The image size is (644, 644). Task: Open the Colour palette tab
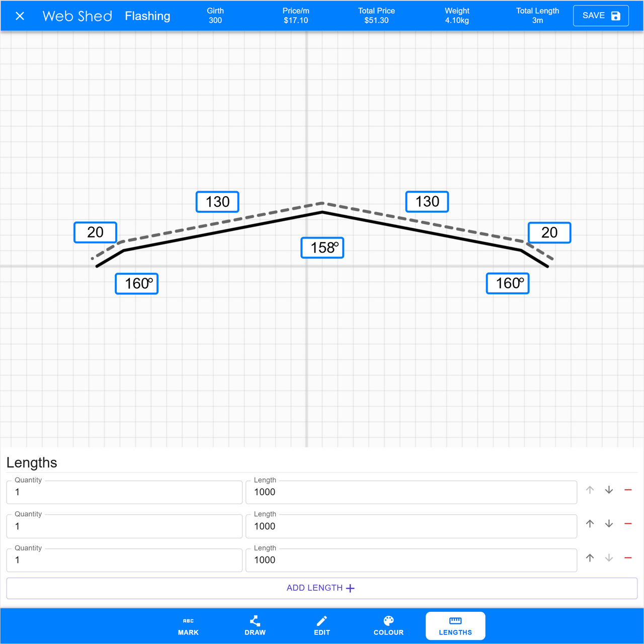tap(388, 626)
